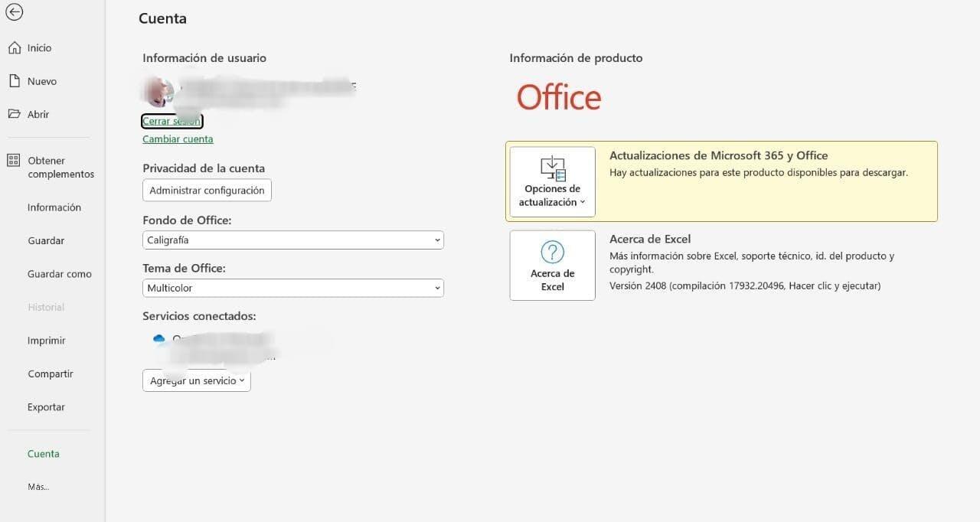Open the Tema de Office dropdown

pos(293,288)
